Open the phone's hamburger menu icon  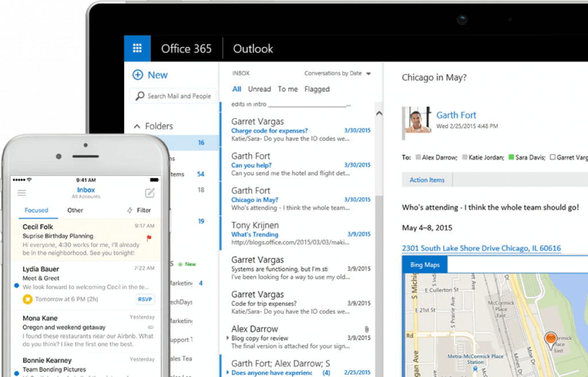pyautogui.click(x=22, y=193)
